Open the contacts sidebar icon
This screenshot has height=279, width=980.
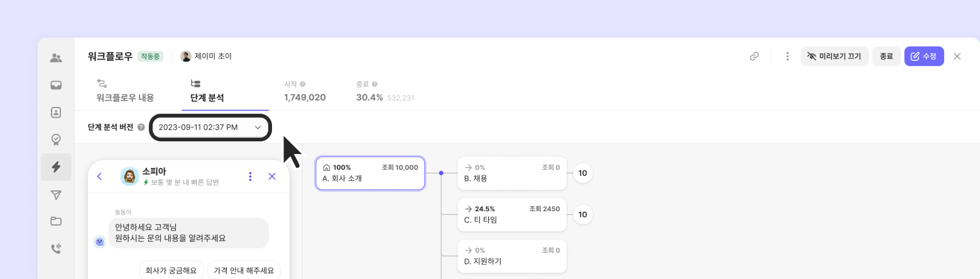click(x=56, y=112)
